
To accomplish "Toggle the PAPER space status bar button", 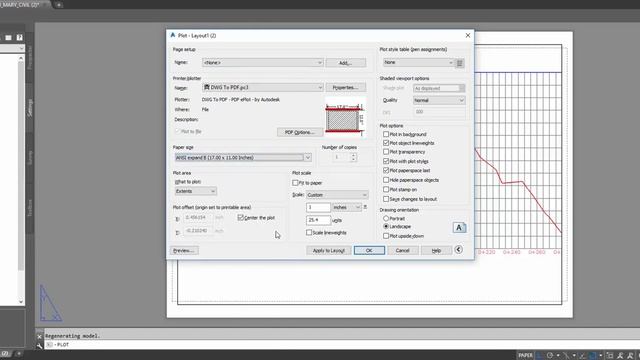I will tap(525, 355).
